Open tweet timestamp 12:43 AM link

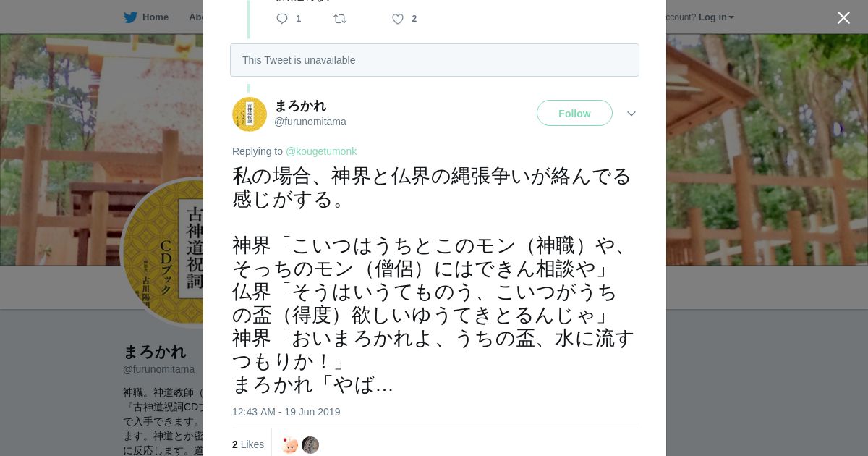tap(286, 412)
